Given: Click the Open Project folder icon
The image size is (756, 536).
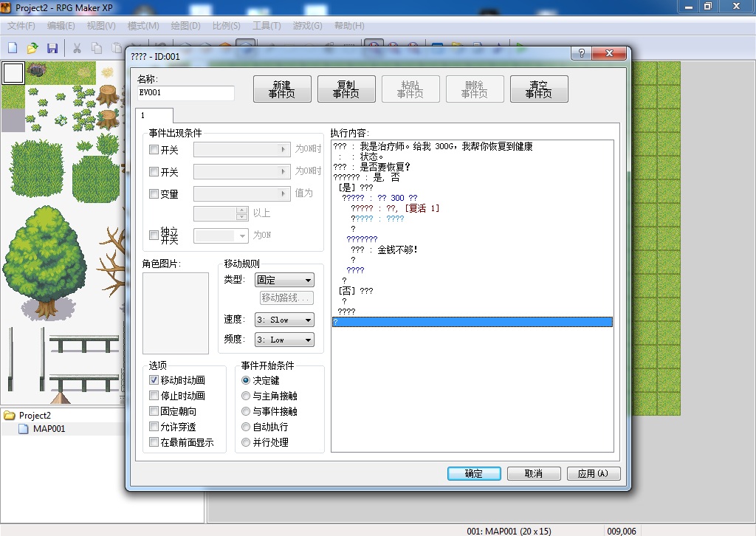Looking at the screenshot, I should [x=32, y=48].
